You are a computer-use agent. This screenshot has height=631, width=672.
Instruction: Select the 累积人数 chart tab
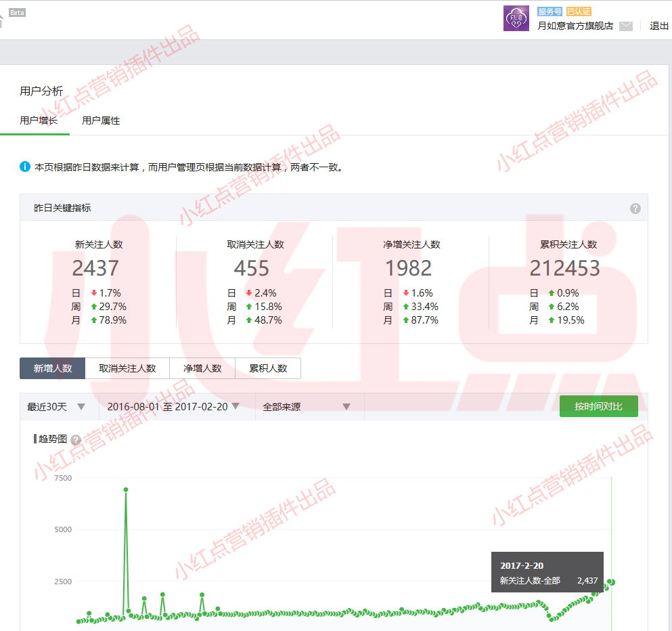pos(268,368)
